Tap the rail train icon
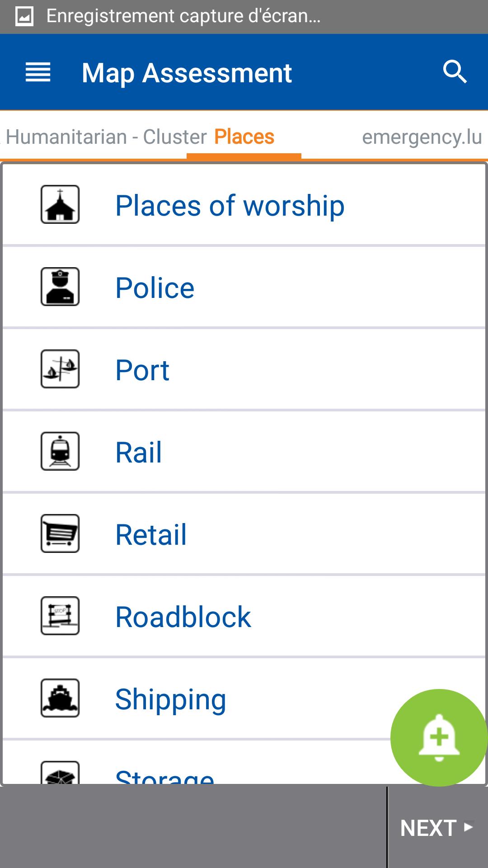Image resolution: width=488 pixels, height=868 pixels. pos(60,451)
